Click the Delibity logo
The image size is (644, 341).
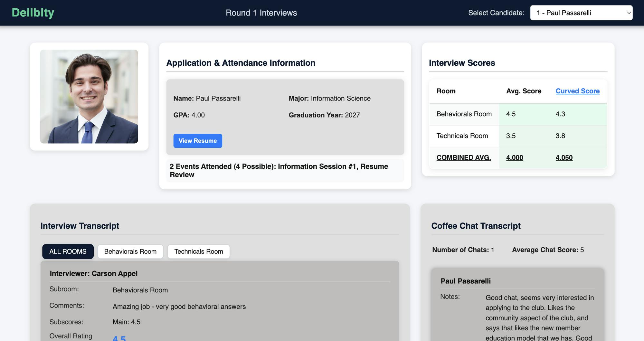(x=33, y=13)
